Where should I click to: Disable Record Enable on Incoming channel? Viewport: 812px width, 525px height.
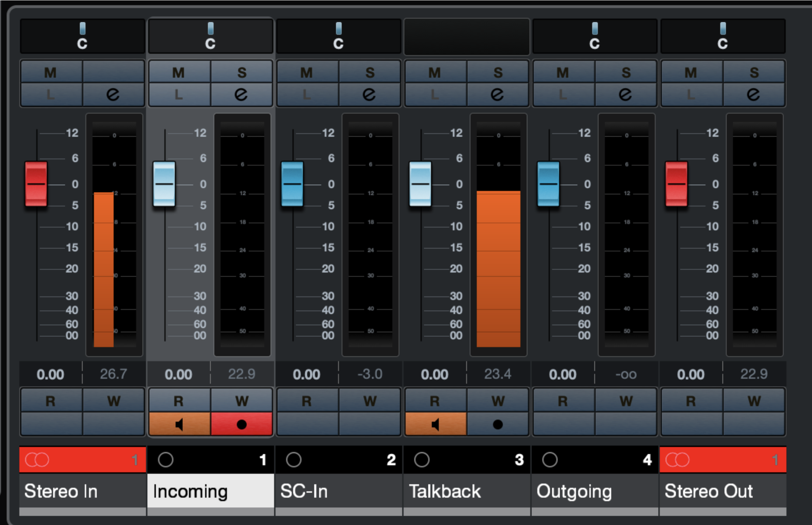click(x=242, y=425)
